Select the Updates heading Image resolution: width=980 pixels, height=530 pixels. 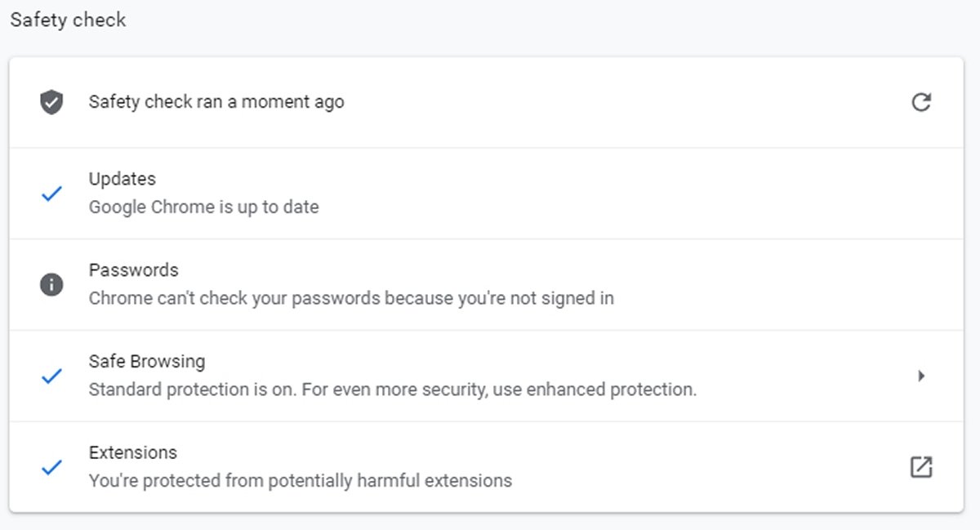pos(122,179)
